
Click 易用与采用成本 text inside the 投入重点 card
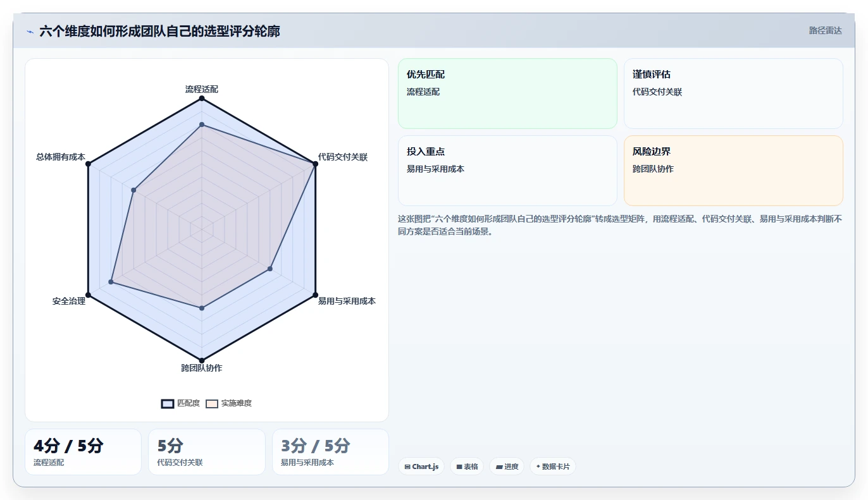435,169
